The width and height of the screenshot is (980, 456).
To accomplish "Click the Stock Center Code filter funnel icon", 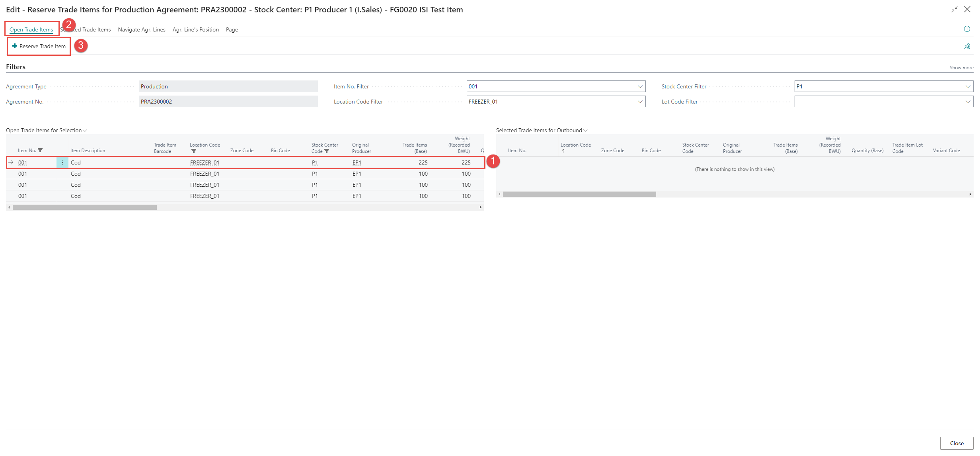I will (327, 151).
